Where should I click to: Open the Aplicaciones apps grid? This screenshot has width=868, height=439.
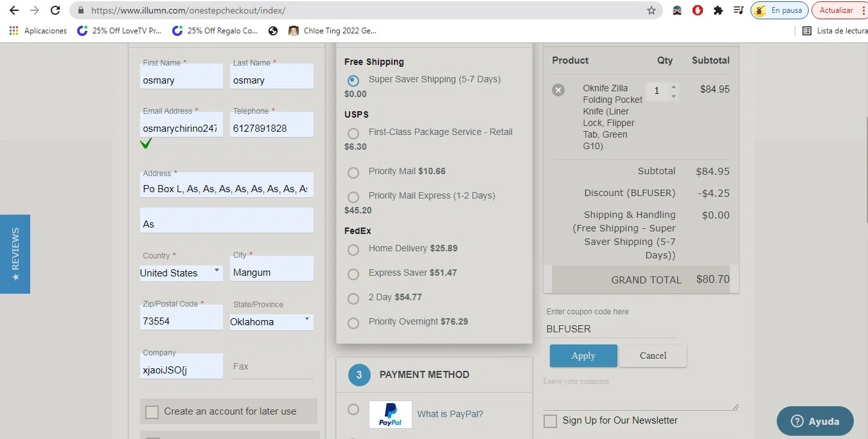[x=38, y=30]
